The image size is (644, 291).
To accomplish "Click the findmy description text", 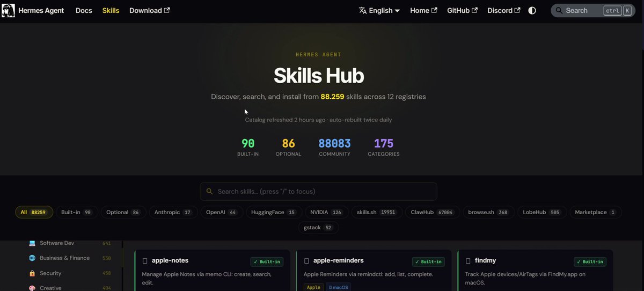I will point(529,278).
